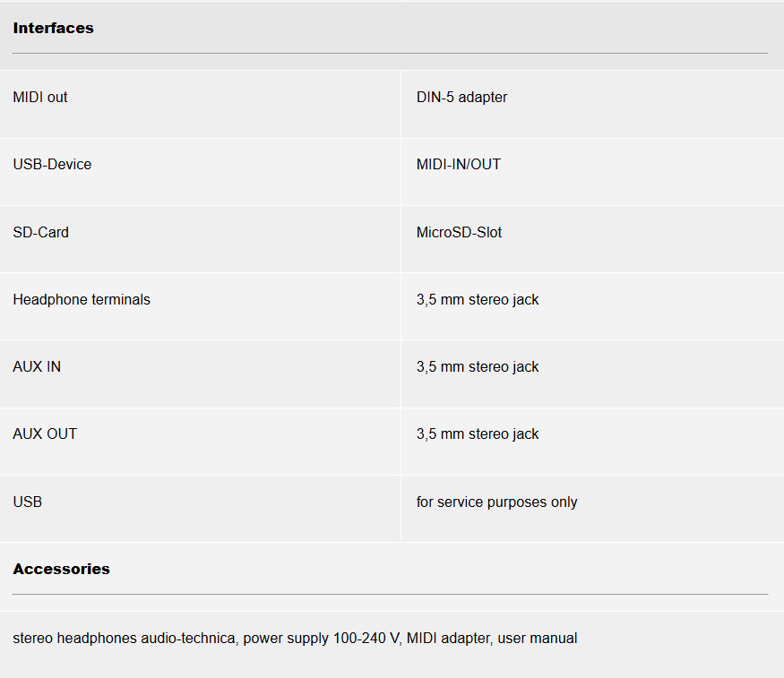Click the DIN-5 adapter value
784x678 pixels.
click(x=461, y=97)
